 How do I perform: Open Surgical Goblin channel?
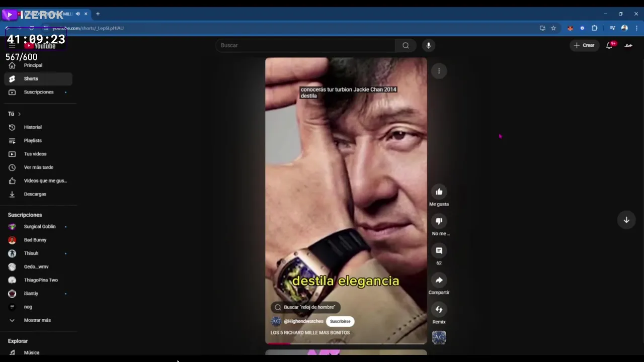(x=38, y=227)
